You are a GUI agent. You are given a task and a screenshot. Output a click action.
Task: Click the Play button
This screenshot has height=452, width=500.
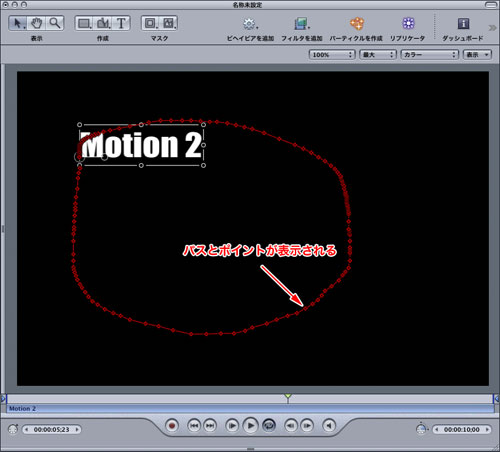251,426
